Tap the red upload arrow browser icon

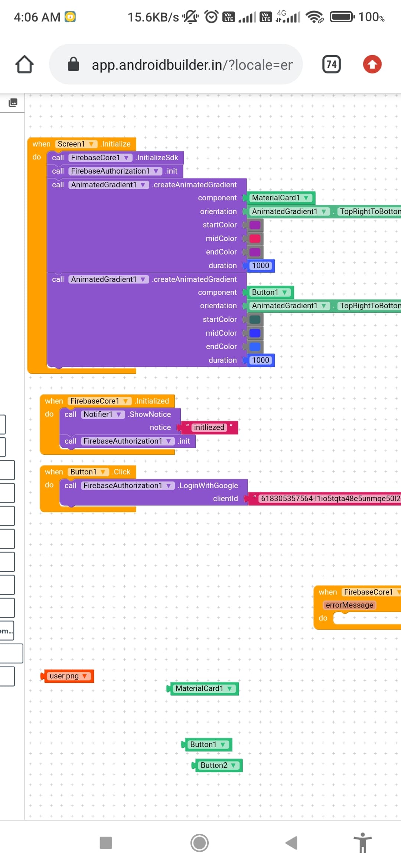[x=372, y=65]
